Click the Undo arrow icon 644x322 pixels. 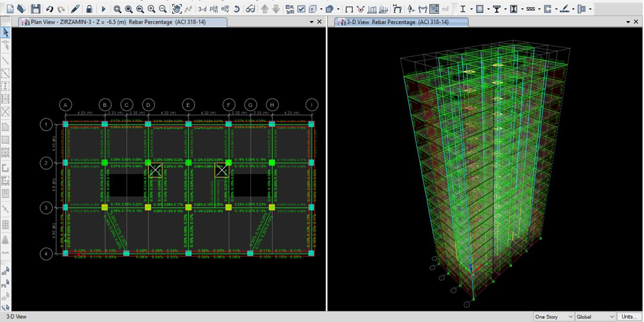tap(49, 9)
